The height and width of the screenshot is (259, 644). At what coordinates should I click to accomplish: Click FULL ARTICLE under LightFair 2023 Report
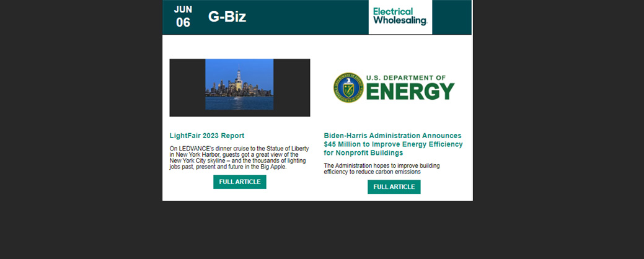coord(240,182)
